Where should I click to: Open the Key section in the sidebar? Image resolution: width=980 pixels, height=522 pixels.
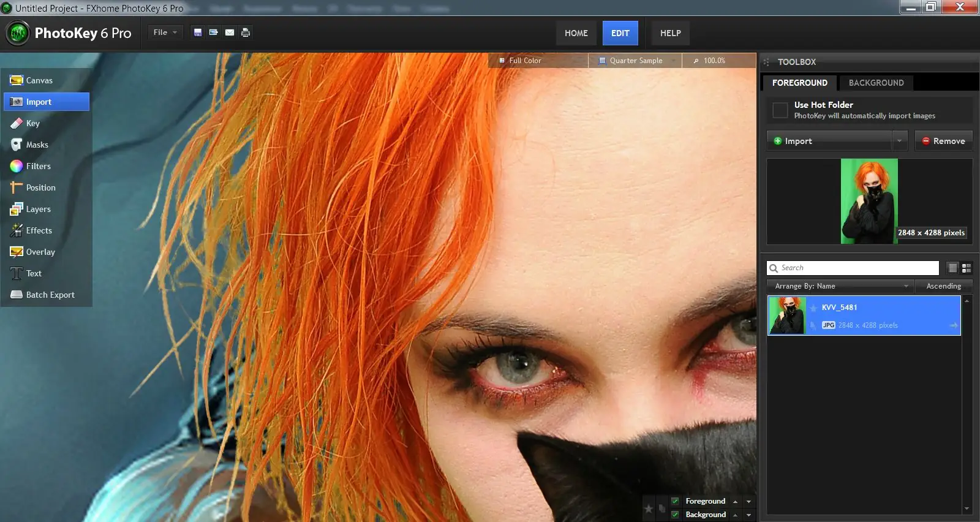pyautogui.click(x=47, y=123)
